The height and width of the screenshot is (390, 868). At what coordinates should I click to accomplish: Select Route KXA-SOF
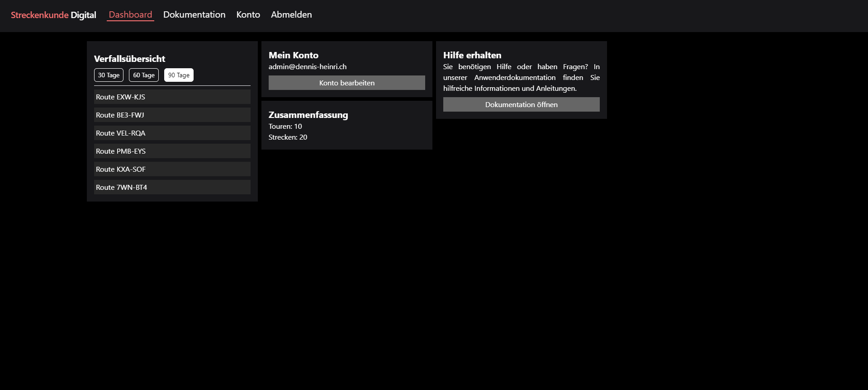tap(172, 169)
